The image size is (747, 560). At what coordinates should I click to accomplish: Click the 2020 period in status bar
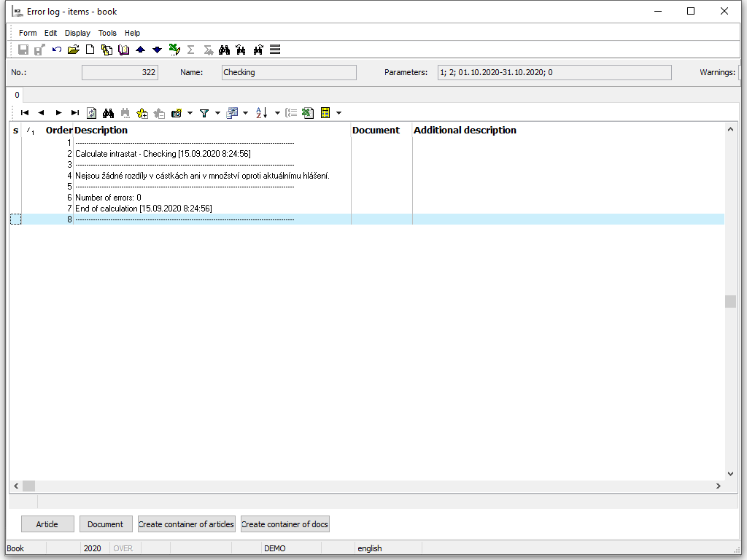(x=93, y=548)
